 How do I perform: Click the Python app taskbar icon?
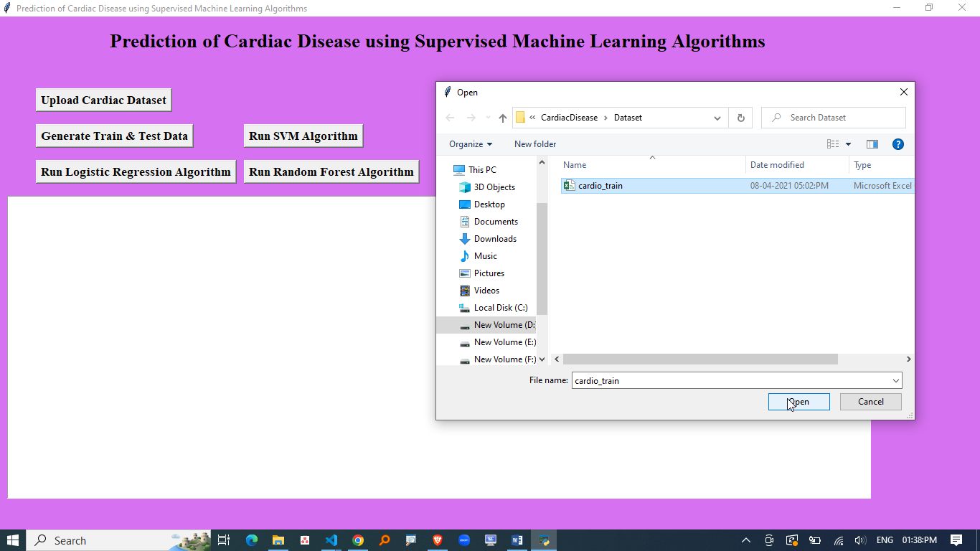click(544, 540)
